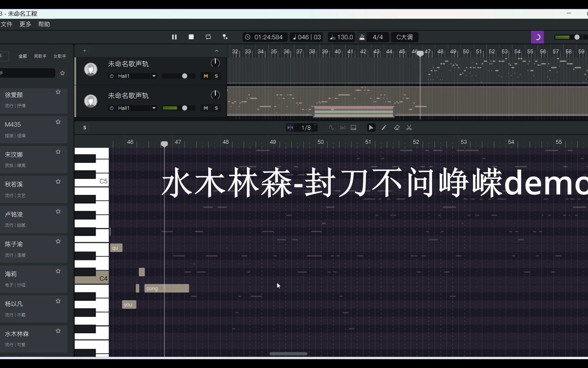Viewport: 588px width, 368px height.
Task: Unmute first track with M button
Action: click(206, 76)
